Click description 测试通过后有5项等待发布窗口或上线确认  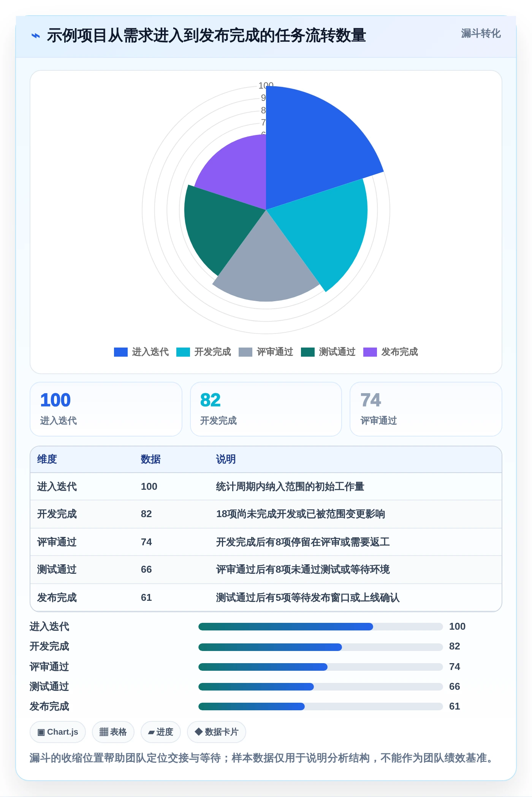pos(308,598)
